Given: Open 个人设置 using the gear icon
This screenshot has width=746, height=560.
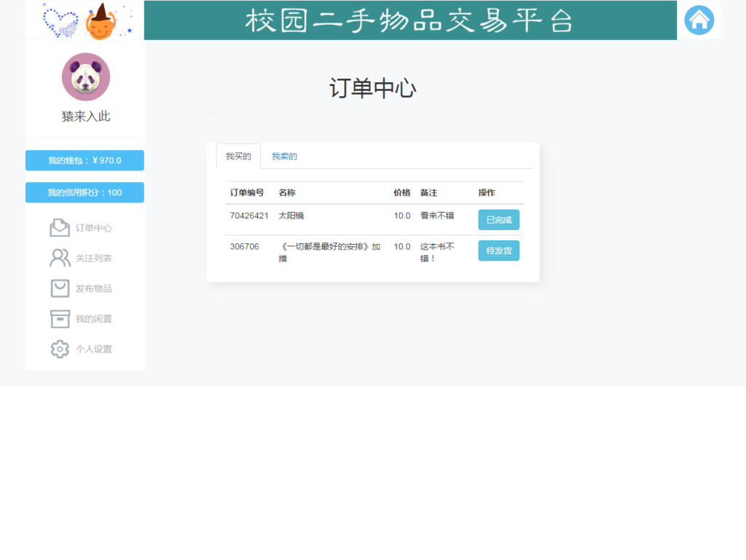Looking at the screenshot, I should point(60,349).
